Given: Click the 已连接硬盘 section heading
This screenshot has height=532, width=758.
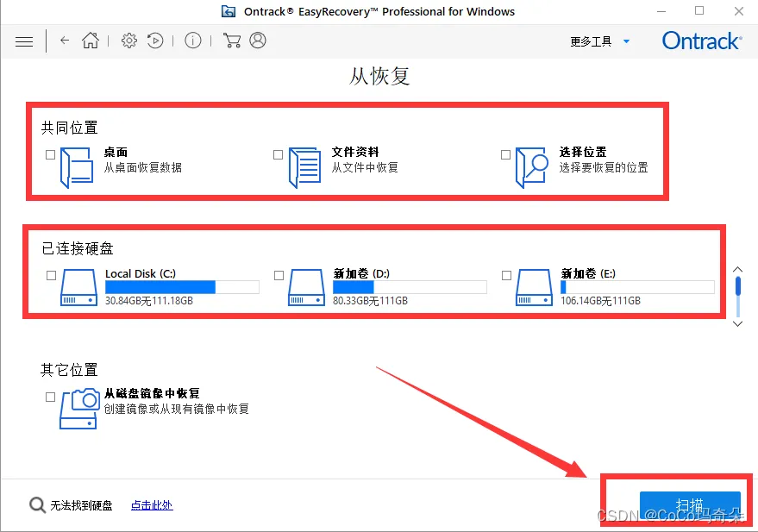Looking at the screenshot, I should (78, 248).
